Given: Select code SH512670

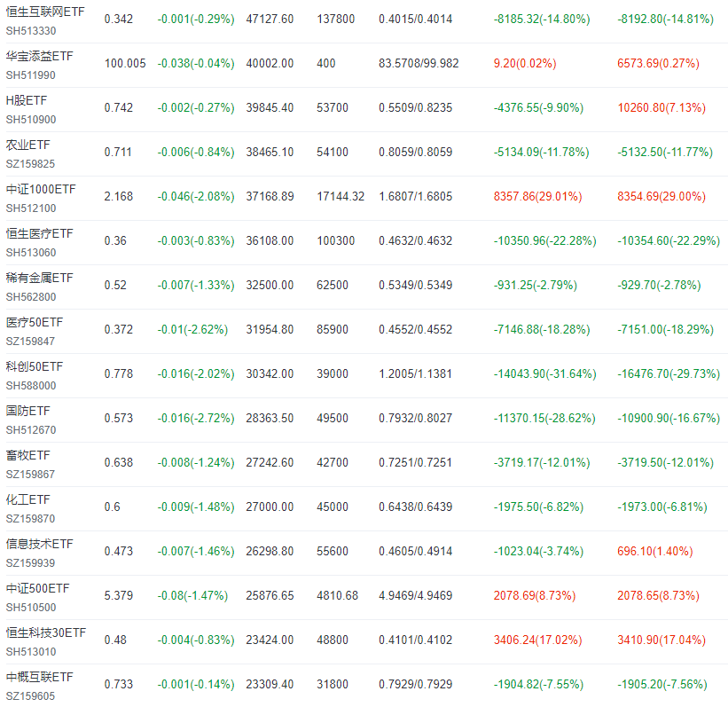Looking at the screenshot, I should [x=31, y=430].
